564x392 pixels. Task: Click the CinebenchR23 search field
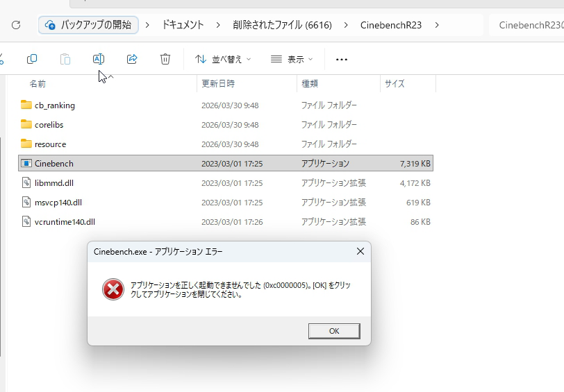529,25
